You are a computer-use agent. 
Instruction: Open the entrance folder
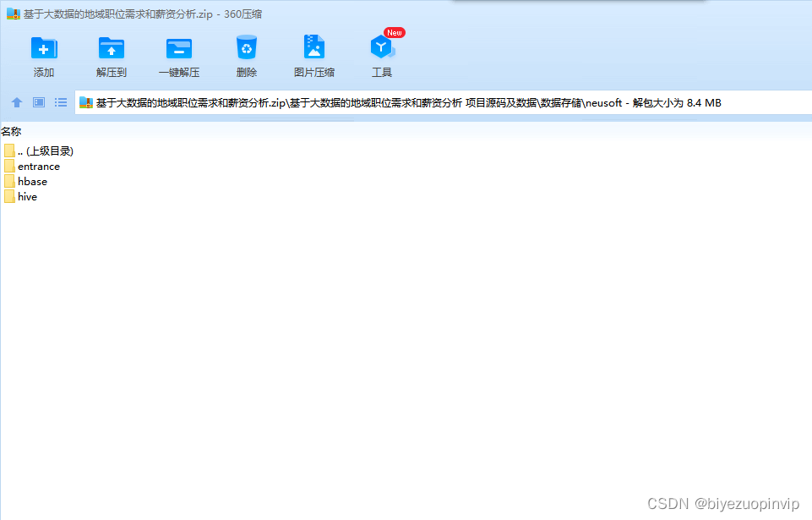pyautogui.click(x=39, y=166)
